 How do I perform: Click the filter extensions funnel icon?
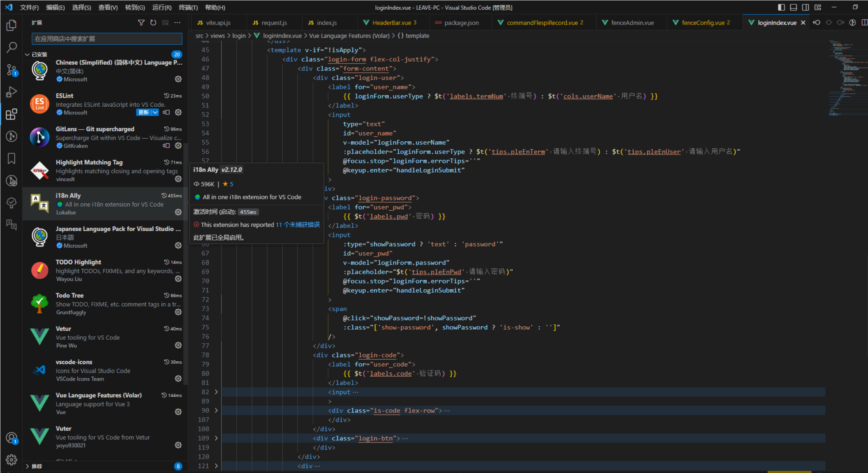tap(141, 23)
